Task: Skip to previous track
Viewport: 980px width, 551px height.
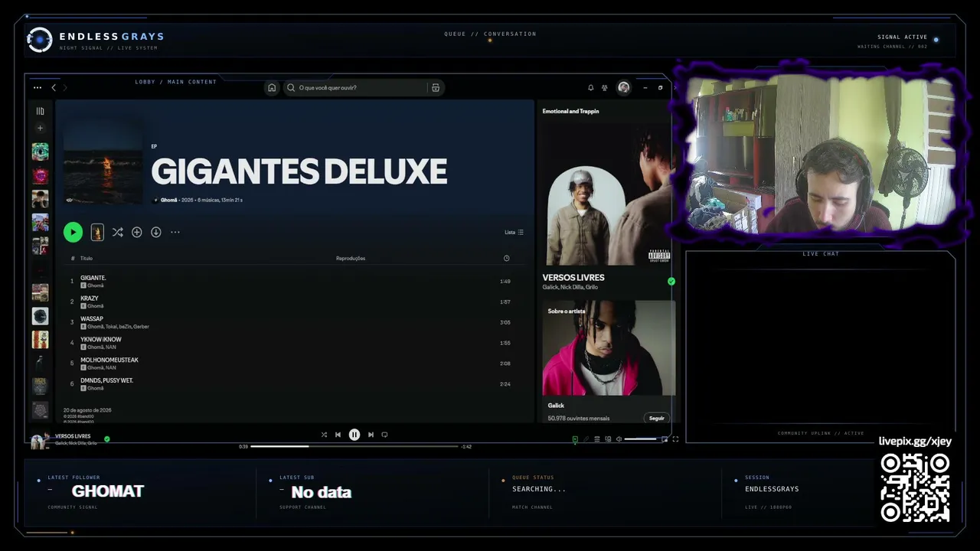Action: 338,435
